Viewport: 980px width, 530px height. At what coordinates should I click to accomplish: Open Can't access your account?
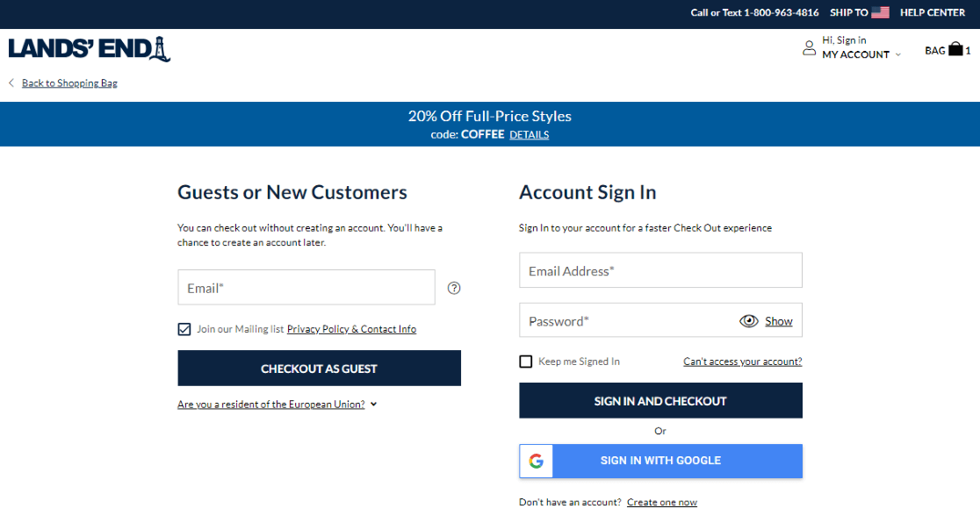(x=742, y=361)
